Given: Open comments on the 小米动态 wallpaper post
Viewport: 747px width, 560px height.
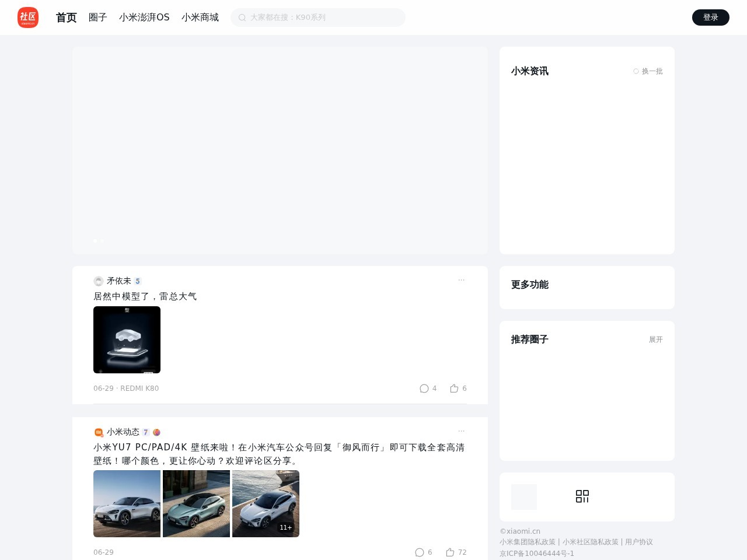Looking at the screenshot, I should click(x=420, y=552).
